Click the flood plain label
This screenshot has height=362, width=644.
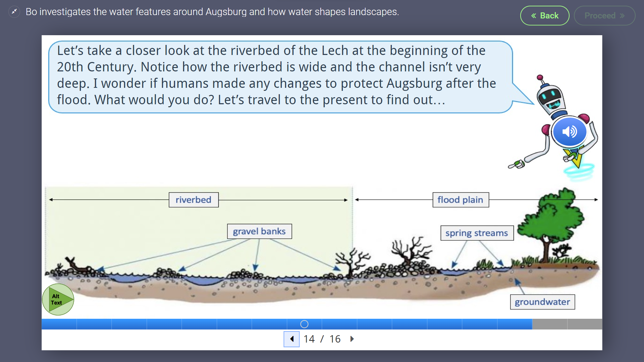460,200
